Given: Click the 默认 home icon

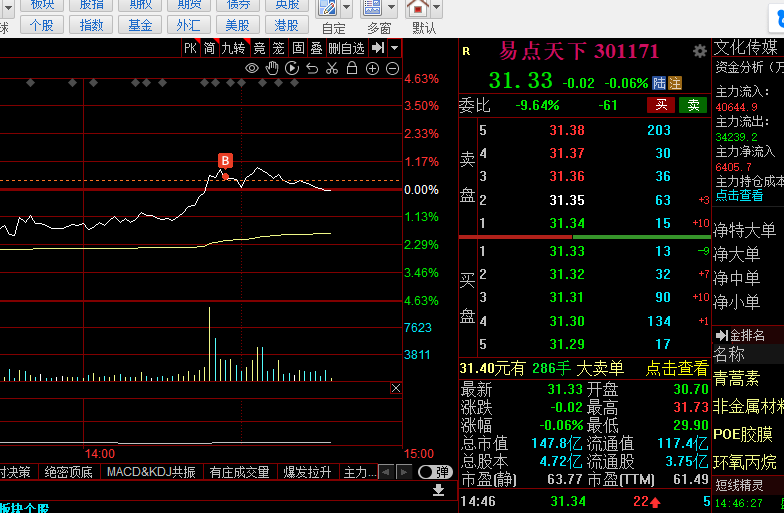Looking at the screenshot, I should tap(418, 8).
